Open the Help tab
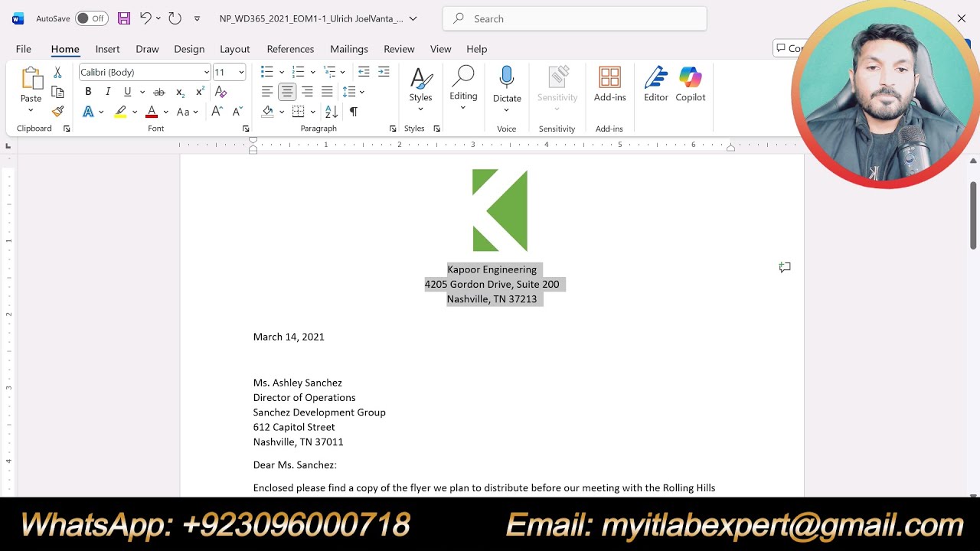The image size is (980, 551). pos(477,49)
